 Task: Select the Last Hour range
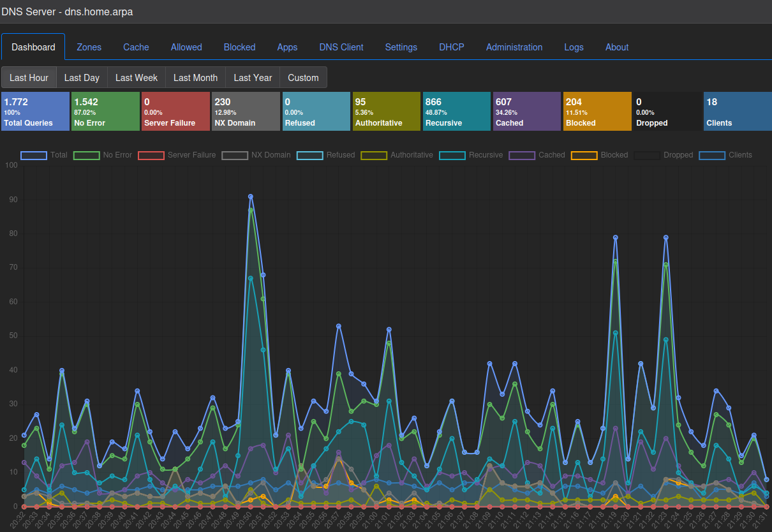click(x=29, y=78)
